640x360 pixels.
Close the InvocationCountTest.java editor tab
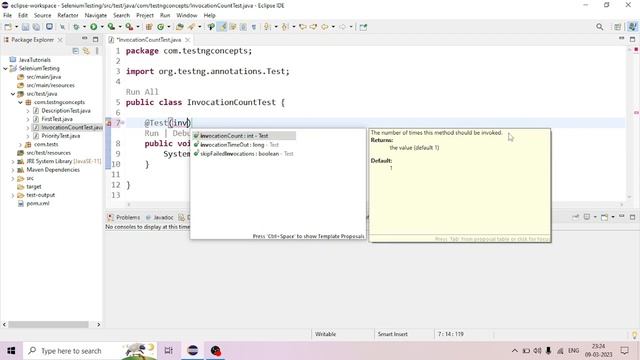[x=187, y=40]
